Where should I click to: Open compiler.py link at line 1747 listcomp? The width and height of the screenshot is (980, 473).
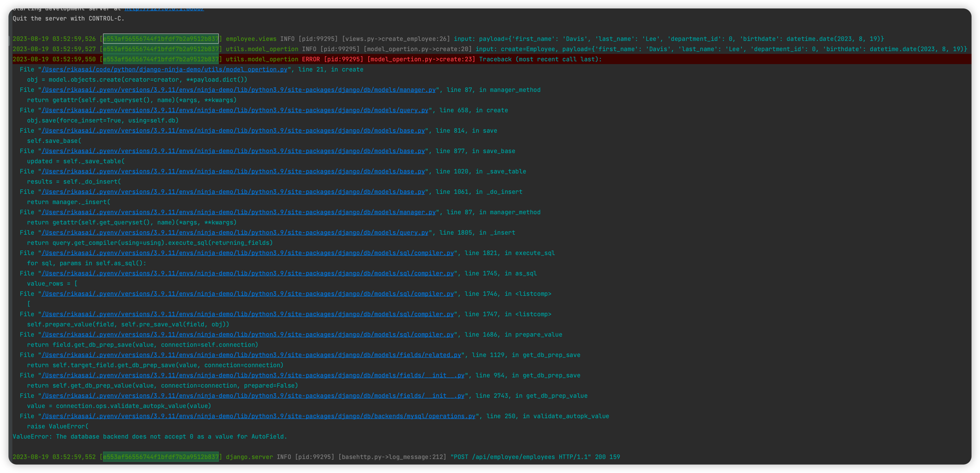[x=248, y=314]
